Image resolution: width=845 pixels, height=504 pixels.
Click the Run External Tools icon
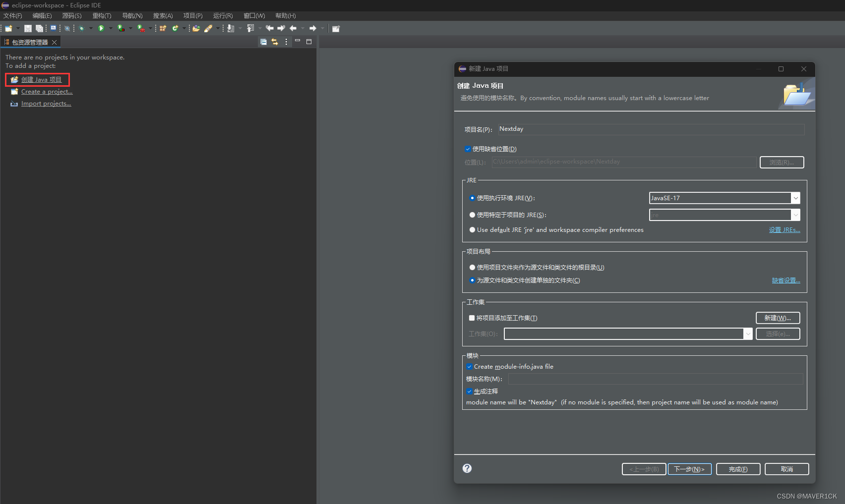pos(141,28)
